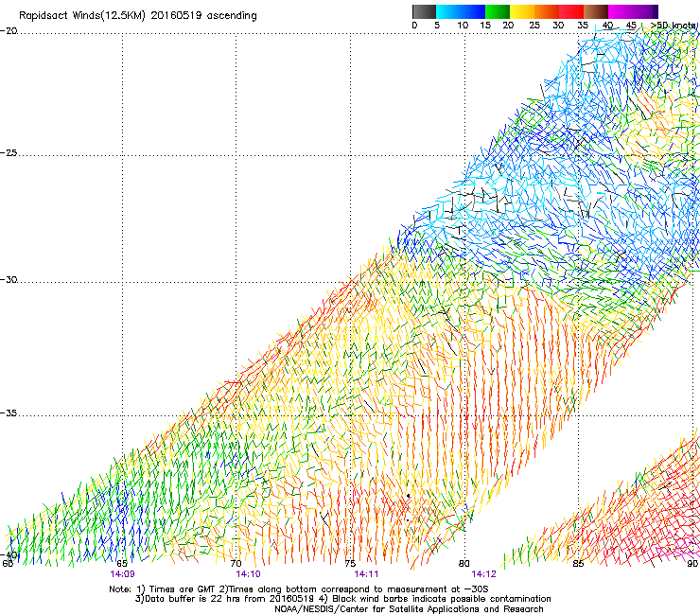Screen dimensions: 700x615
Task: Click the -20 latitude axis label
Action: pyautogui.click(x=9, y=31)
